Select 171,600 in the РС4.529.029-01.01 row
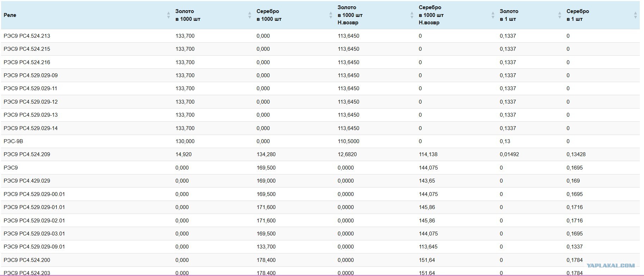This screenshot has height=276, width=644. pos(266,207)
